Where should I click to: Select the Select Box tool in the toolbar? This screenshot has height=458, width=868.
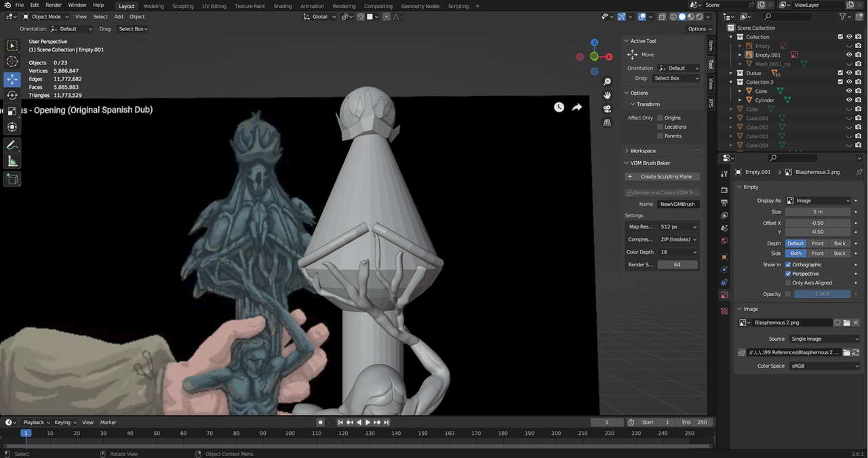click(x=12, y=45)
